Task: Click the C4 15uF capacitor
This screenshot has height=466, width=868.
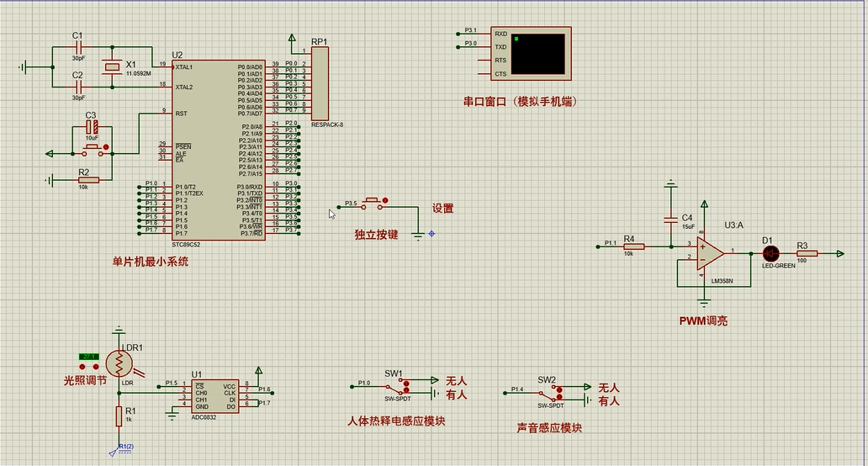Action: pyautogui.click(x=671, y=220)
